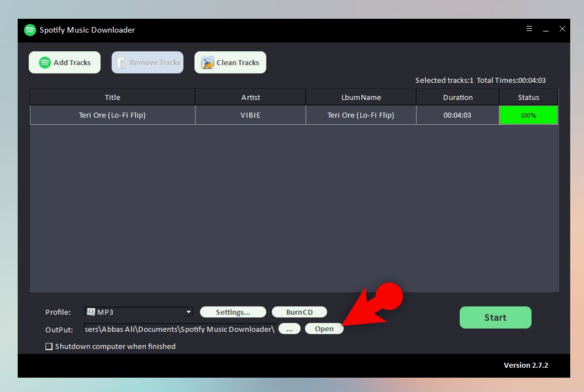
Task: Open the Settings... dialog
Action: 233,312
